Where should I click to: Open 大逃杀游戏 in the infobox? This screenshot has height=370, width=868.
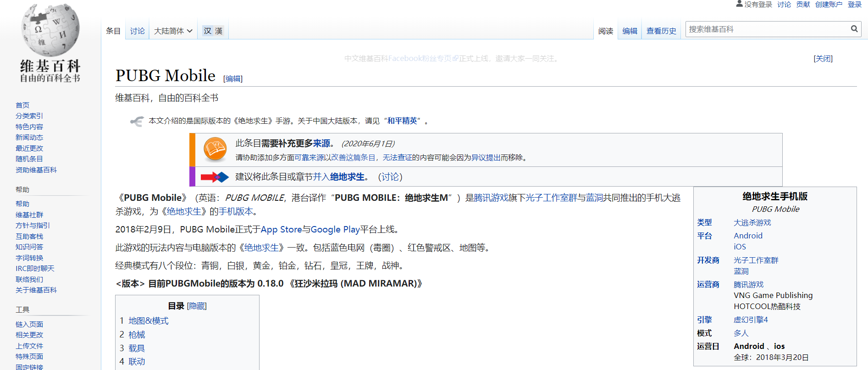[x=752, y=222]
